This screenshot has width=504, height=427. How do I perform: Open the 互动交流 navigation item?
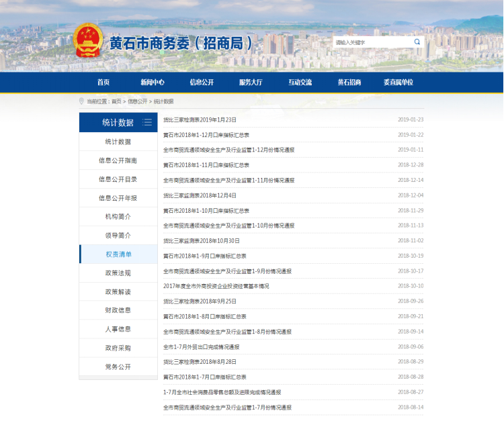[300, 82]
